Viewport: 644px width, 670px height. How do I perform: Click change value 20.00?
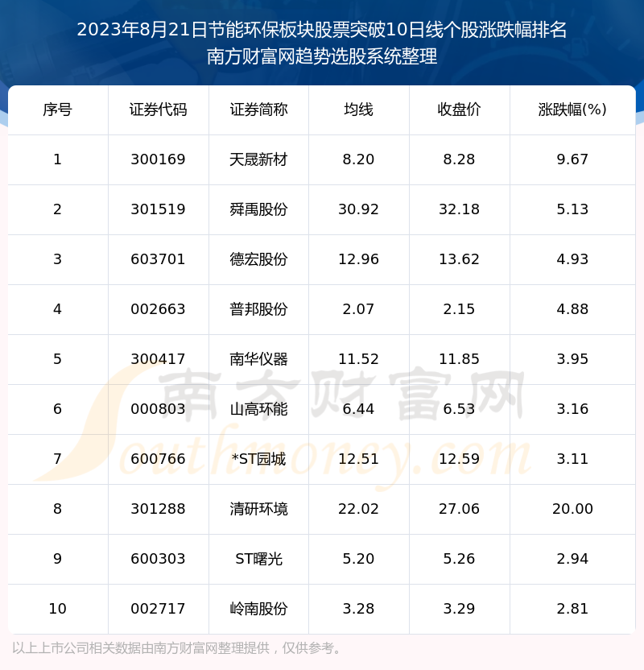[x=572, y=509]
